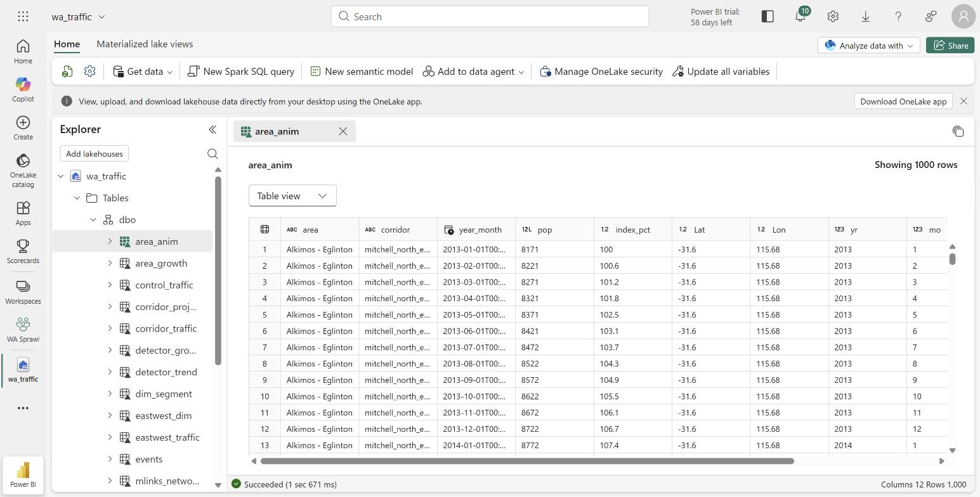
Task: Click the index_pct column header
Action: coord(632,229)
